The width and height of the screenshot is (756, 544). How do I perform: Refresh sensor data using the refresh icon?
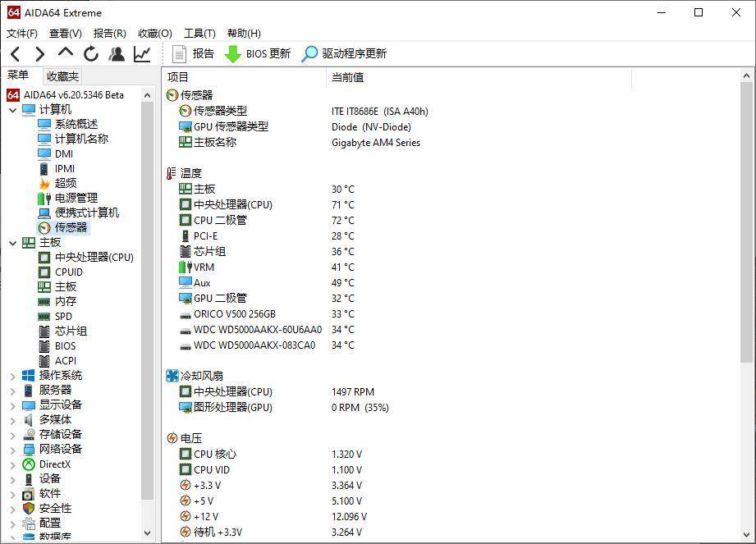click(90, 53)
